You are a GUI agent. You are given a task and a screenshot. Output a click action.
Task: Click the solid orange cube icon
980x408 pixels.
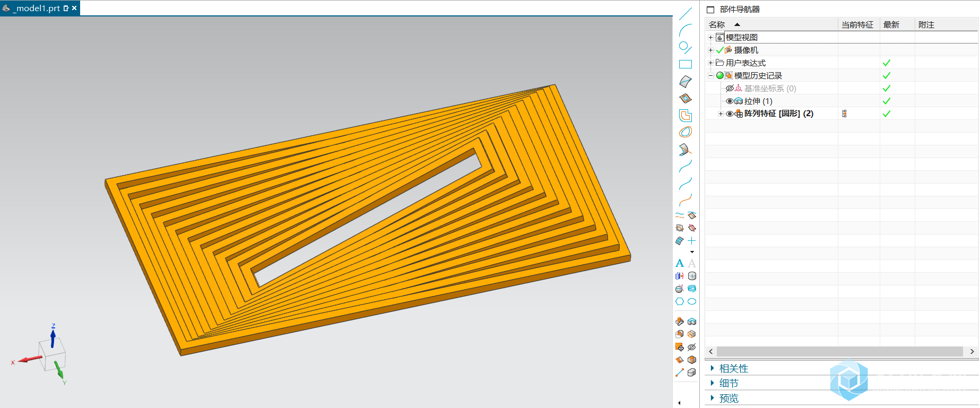pyautogui.click(x=692, y=360)
